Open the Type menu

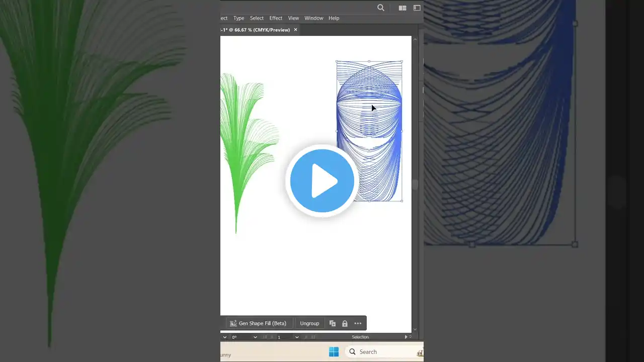[x=238, y=18]
